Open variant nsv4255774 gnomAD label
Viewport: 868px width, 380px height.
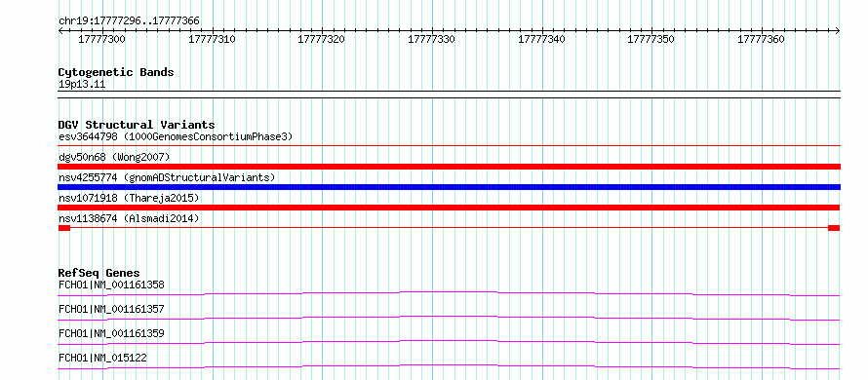[x=167, y=177]
